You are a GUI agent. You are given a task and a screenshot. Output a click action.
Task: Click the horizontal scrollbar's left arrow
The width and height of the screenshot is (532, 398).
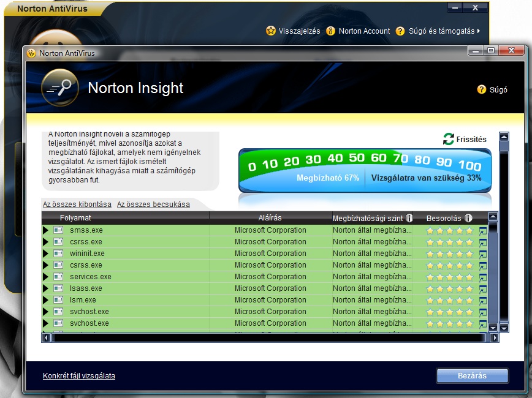pyautogui.click(x=46, y=337)
